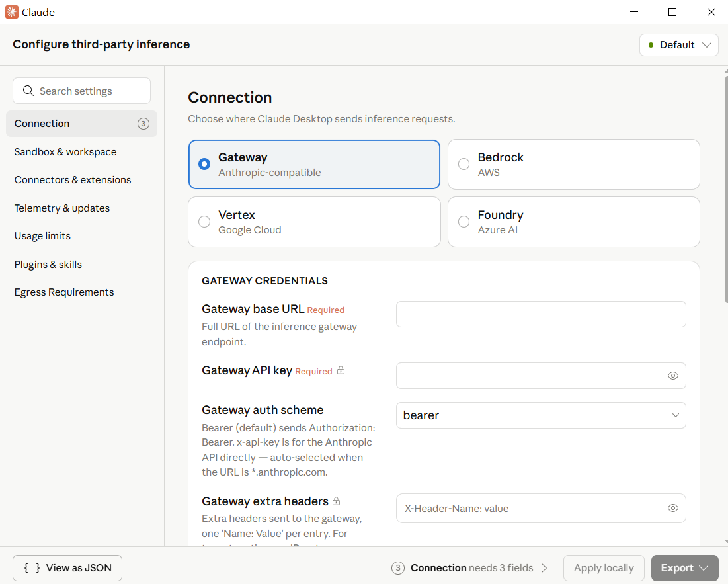The image size is (728, 584).
Task: Minimize the Claude window
Action: coord(634,12)
